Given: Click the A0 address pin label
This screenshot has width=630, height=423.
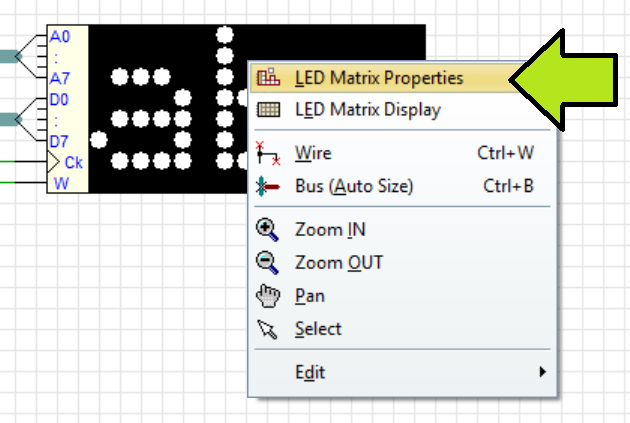Looking at the screenshot, I should [59, 37].
